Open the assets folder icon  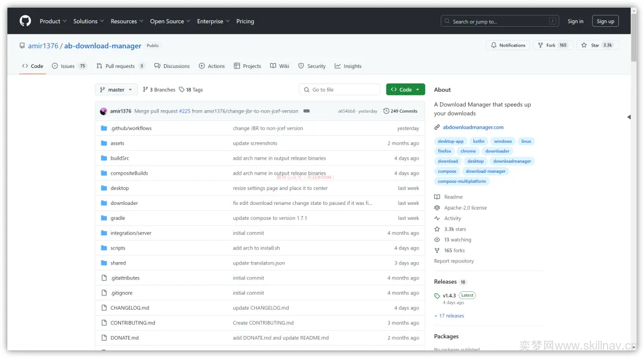(x=104, y=143)
